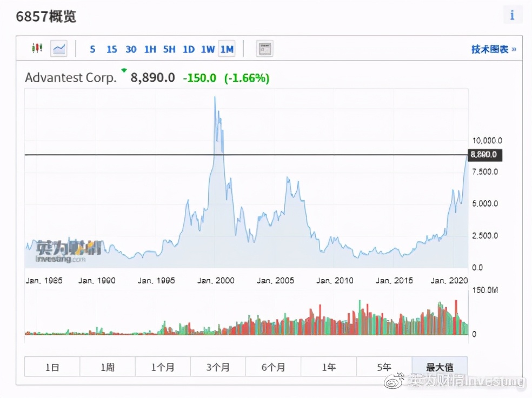Select the 1D interval
This screenshot has height=398, width=532.
(x=188, y=49)
